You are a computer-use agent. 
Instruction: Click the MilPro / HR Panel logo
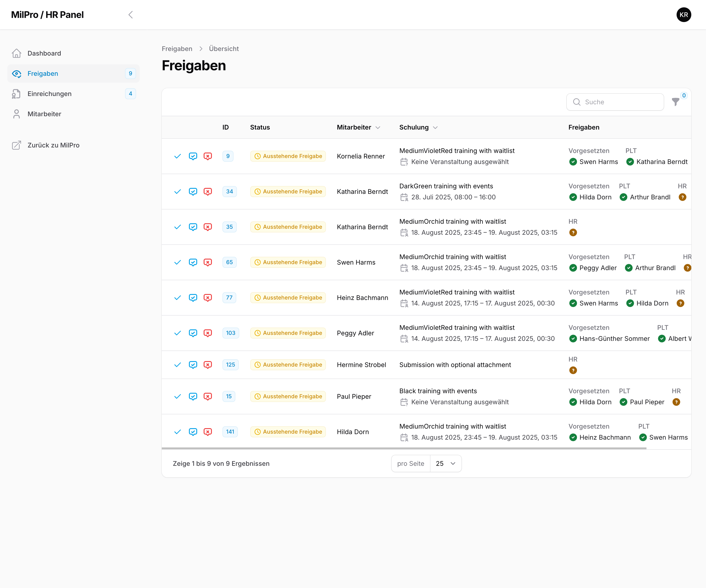[47, 15]
